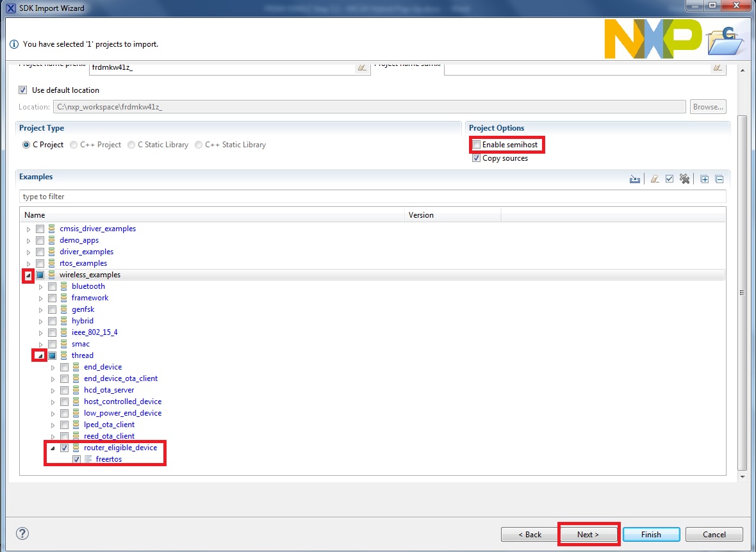756x552 pixels.
Task: Click the Next button
Action: (x=588, y=534)
